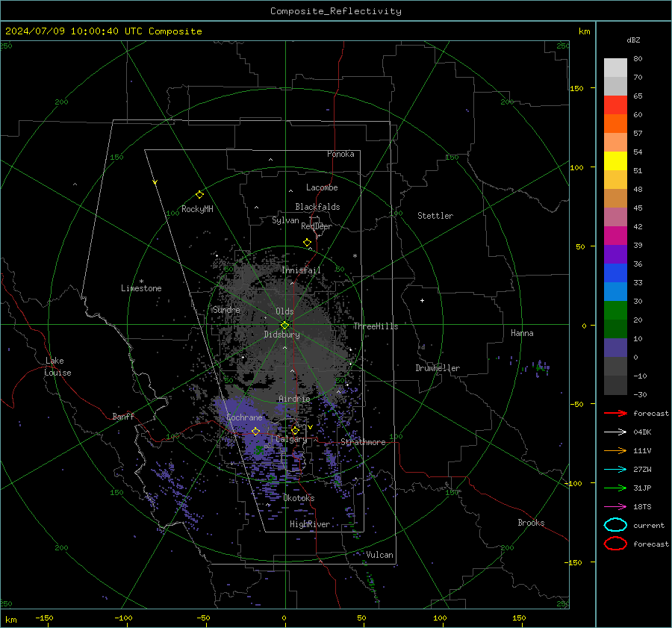Image resolution: width=672 pixels, height=628 pixels.
Task: Click the Composite_Reflectivity title text
Action: (x=335, y=11)
